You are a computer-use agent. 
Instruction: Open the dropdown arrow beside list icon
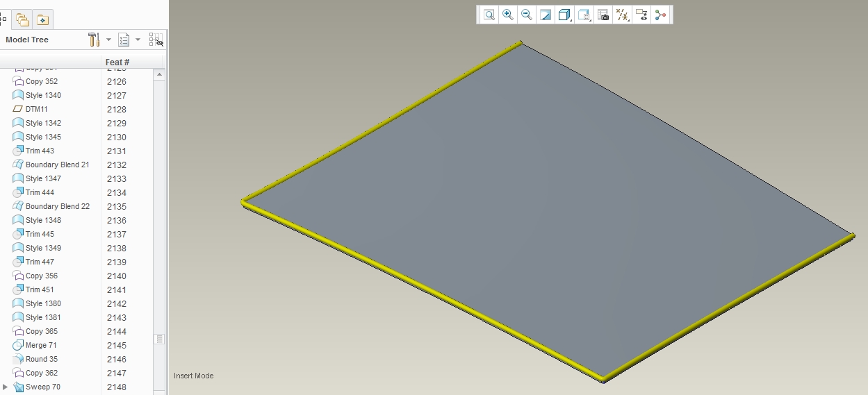pyautogui.click(x=138, y=40)
